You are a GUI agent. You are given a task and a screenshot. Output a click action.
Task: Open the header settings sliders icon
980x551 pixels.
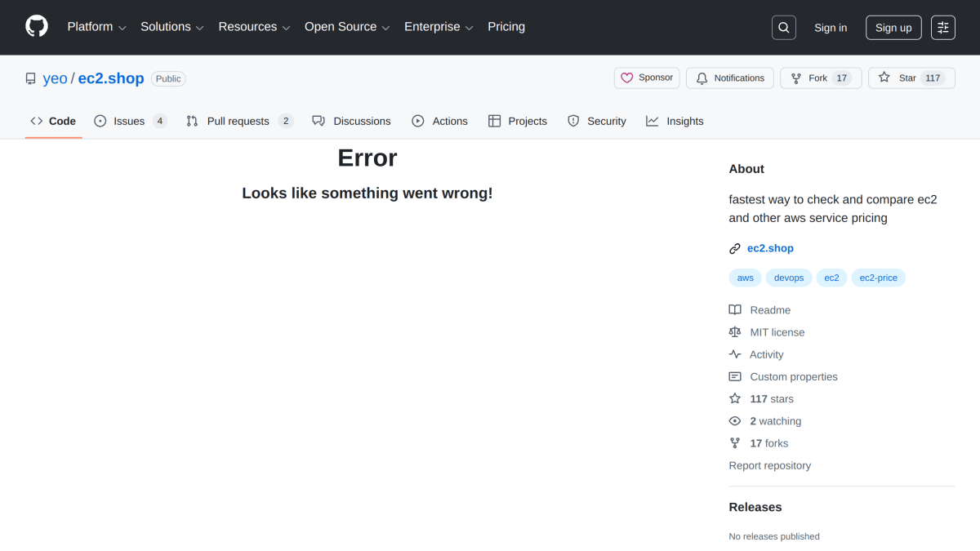click(x=943, y=28)
